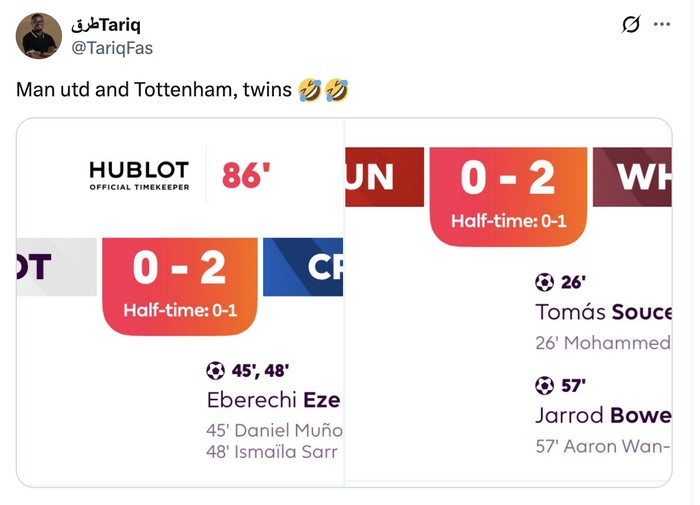Click the laughing emojis in the tweet
Viewport: 700px width, 505px height.
pyautogui.click(x=323, y=90)
